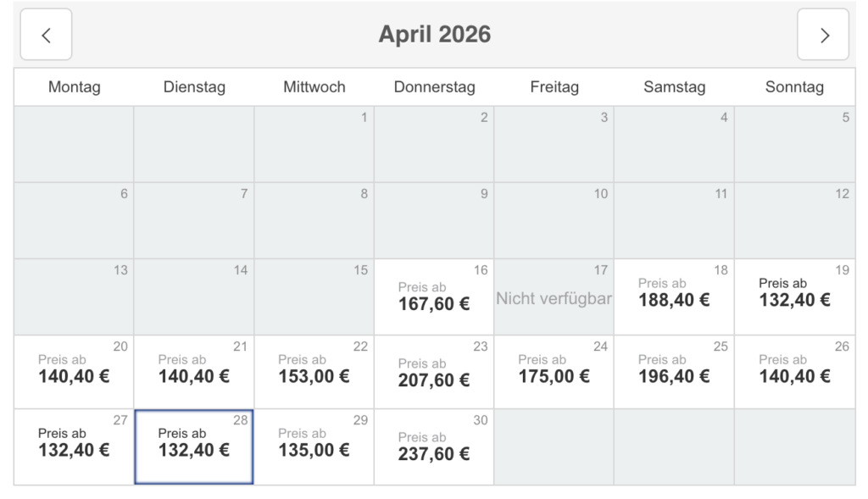Screen dimensions: 868x499
Task: Click the April 2026 calendar title
Action: point(434,34)
